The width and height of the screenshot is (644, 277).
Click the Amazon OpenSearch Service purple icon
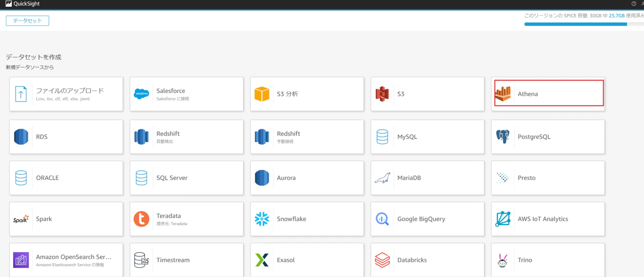tap(21, 260)
